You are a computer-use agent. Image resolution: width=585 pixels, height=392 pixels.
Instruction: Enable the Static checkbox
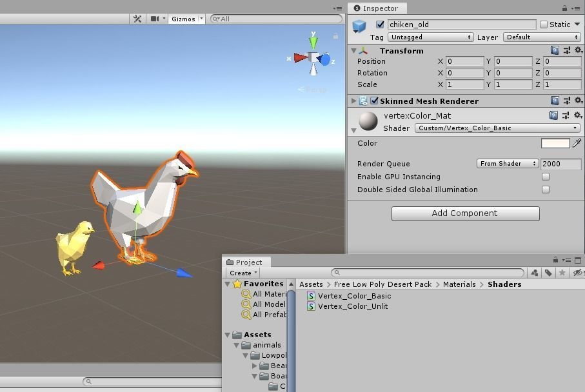coord(544,24)
